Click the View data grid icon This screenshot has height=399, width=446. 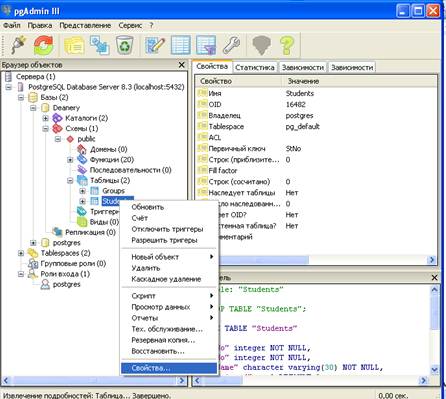click(x=181, y=45)
